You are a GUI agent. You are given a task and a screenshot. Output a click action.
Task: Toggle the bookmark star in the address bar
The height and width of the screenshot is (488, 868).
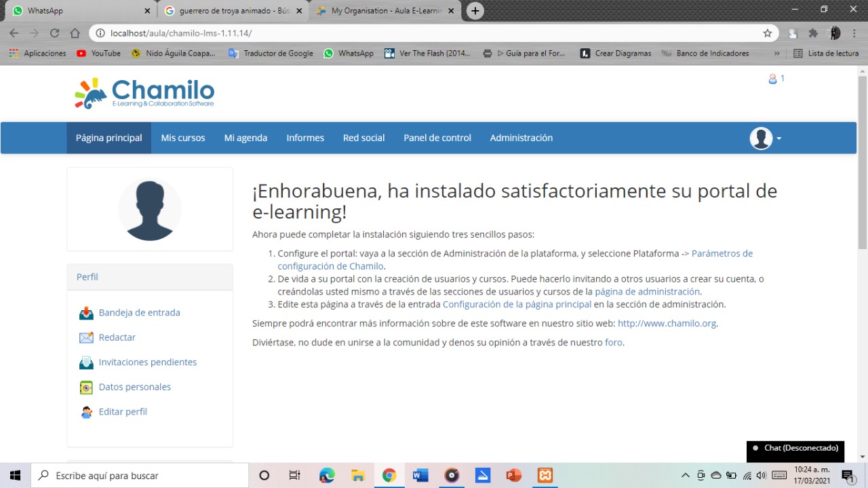tap(767, 32)
